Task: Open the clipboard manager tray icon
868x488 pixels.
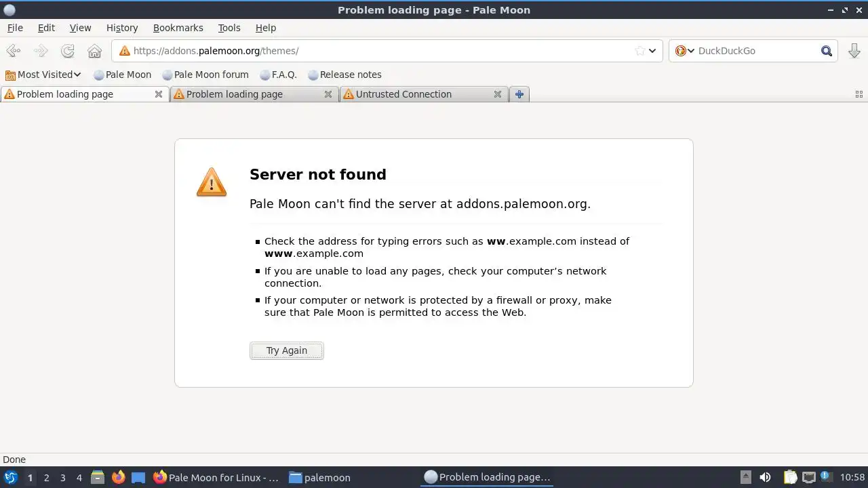Action: point(790,478)
